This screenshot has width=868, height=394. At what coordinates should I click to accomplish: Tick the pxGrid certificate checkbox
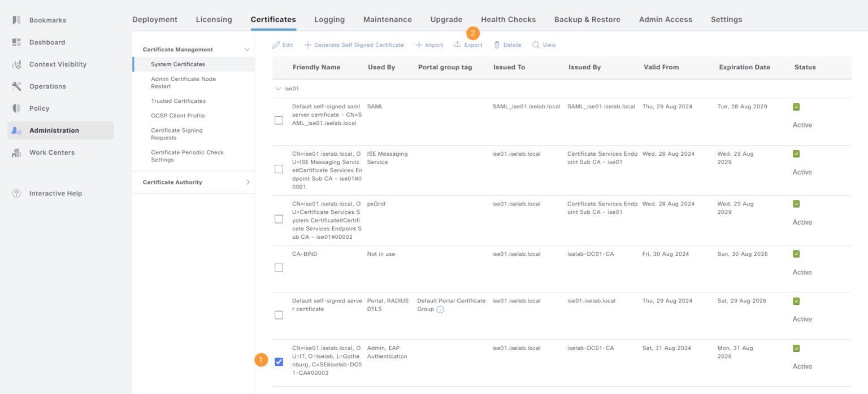[x=279, y=219]
